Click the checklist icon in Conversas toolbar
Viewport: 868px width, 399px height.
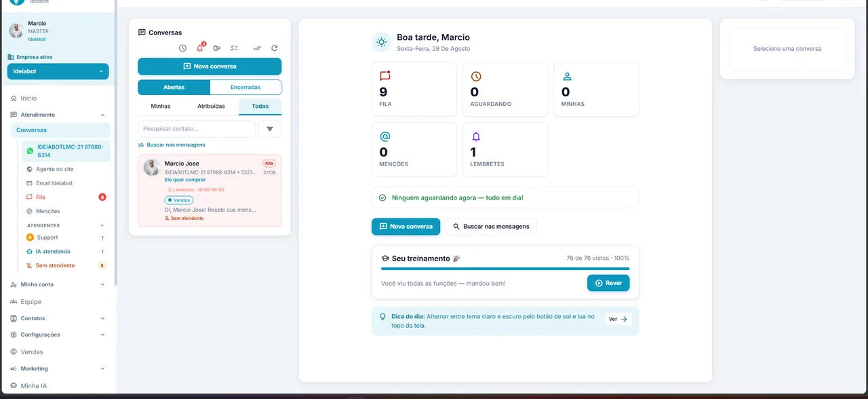(235, 48)
